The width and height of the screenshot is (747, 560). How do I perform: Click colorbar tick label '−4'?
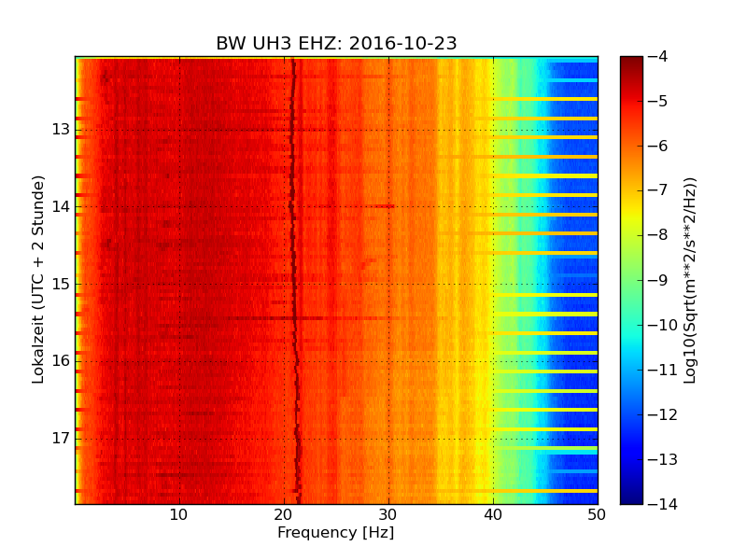tap(658, 57)
